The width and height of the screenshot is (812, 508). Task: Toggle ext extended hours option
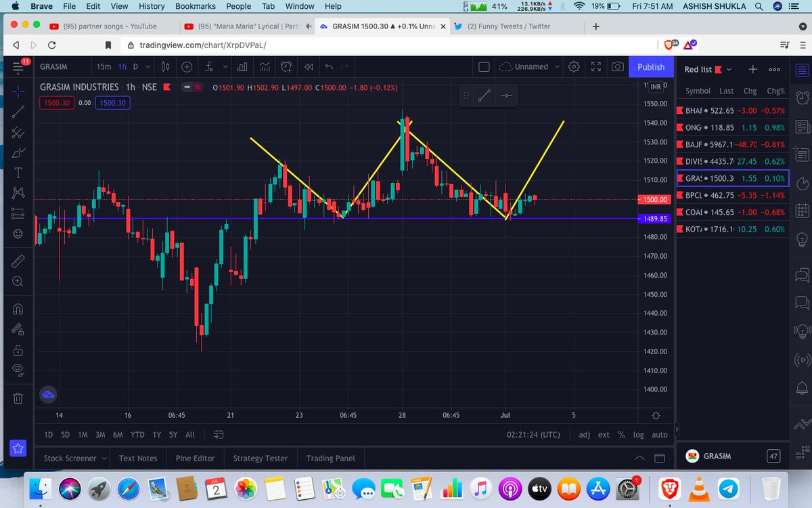click(x=604, y=435)
